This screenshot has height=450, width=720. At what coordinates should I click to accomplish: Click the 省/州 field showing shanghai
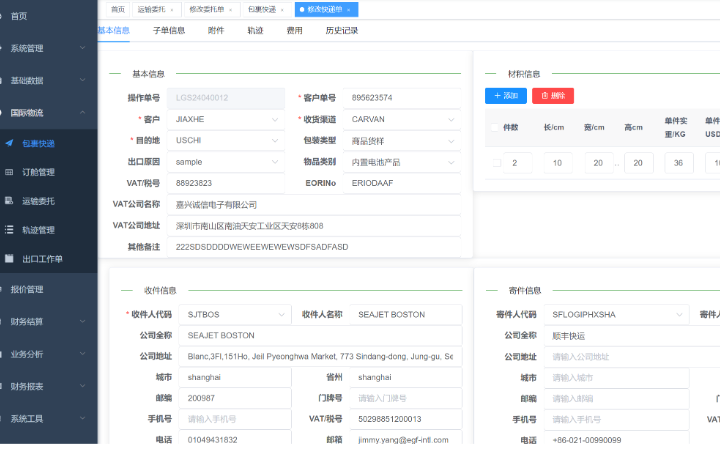[x=406, y=377]
